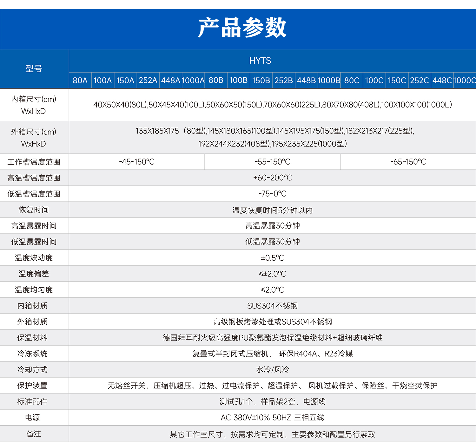476x448 pixels.
Task: Click the 内箱材质 row label
Action: tap(32, 306)
